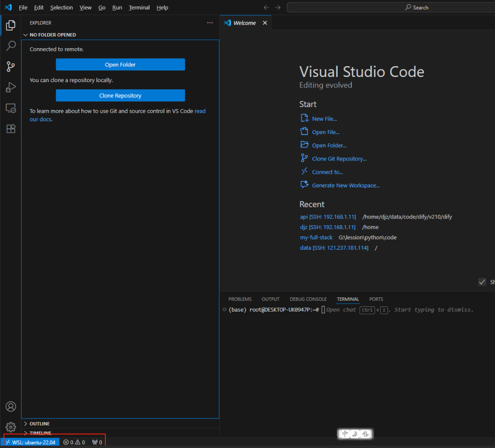Click the IME language indicator widget
The image size is (495, 448).
355,434
